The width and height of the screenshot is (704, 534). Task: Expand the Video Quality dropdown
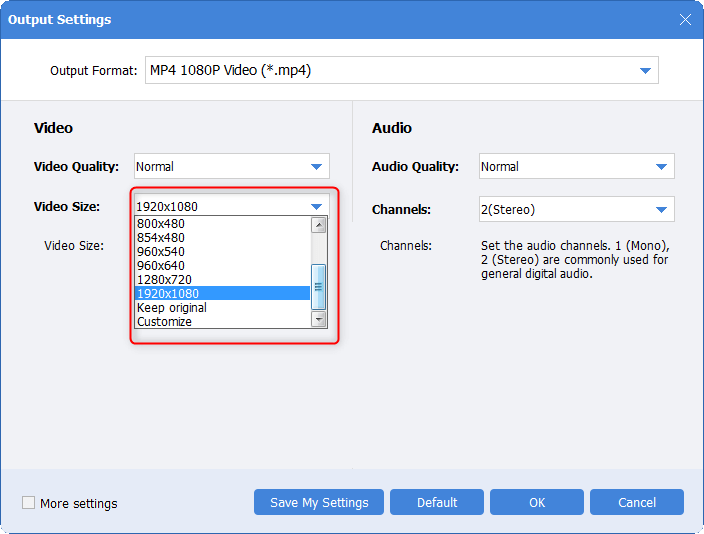point(316,167)
